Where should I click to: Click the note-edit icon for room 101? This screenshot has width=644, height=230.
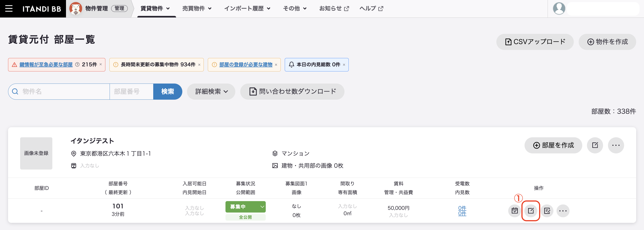(547, 211)
